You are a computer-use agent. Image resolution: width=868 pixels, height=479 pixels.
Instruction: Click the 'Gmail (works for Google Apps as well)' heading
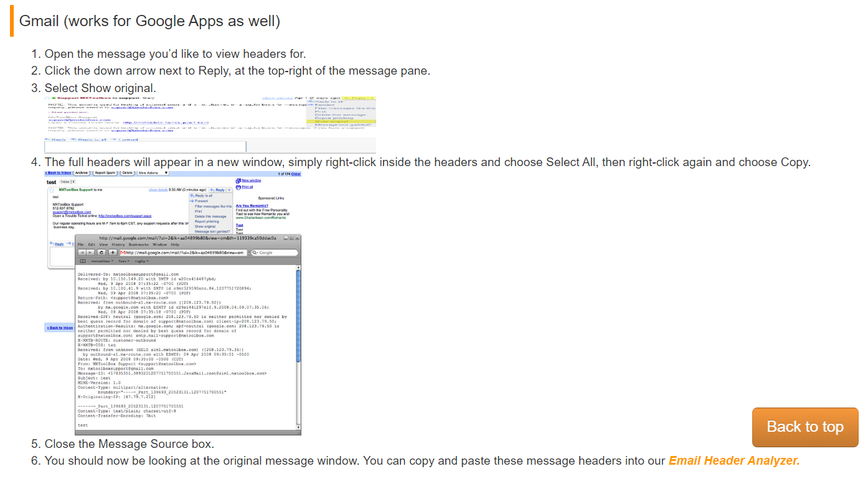pos(149,21)
